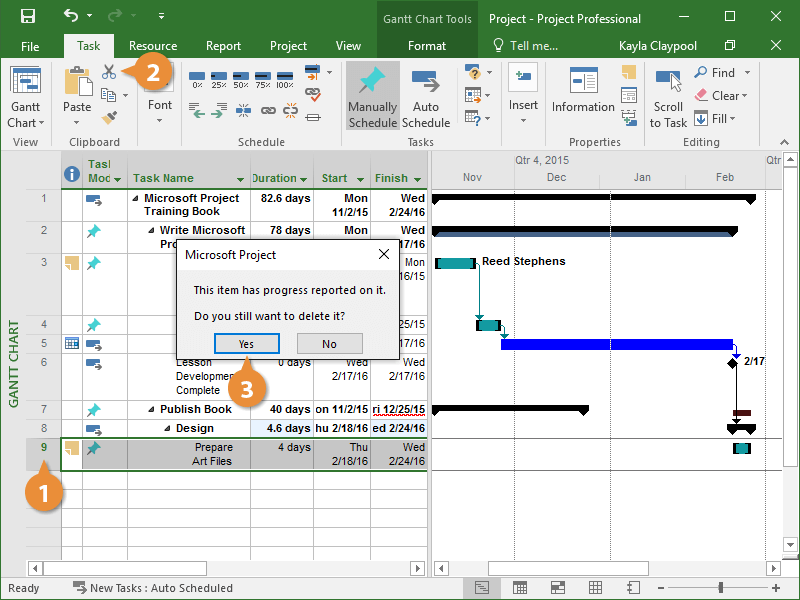Click the Cut scissors icon
The image size is (800, 600).
click(x=109, y=73)
